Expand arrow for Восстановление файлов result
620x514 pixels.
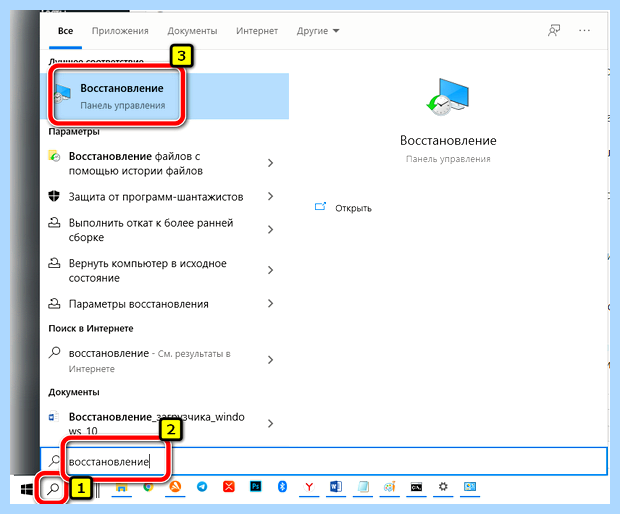coord(270,163)
